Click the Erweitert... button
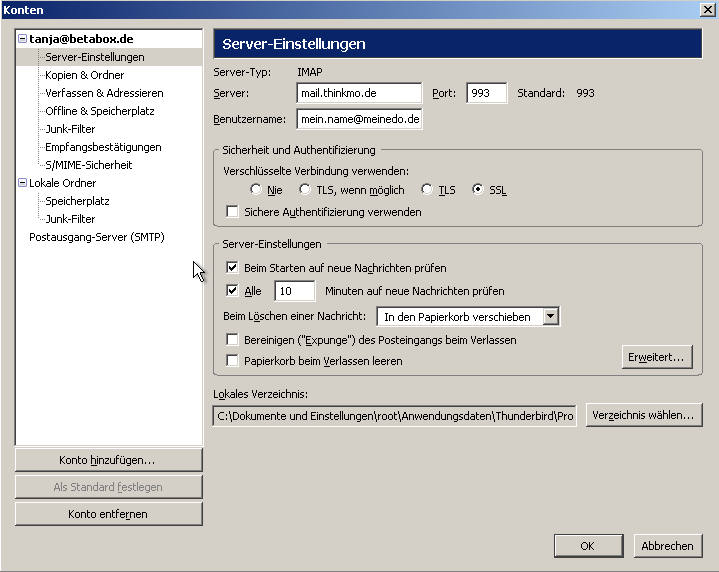 [656, 356]
